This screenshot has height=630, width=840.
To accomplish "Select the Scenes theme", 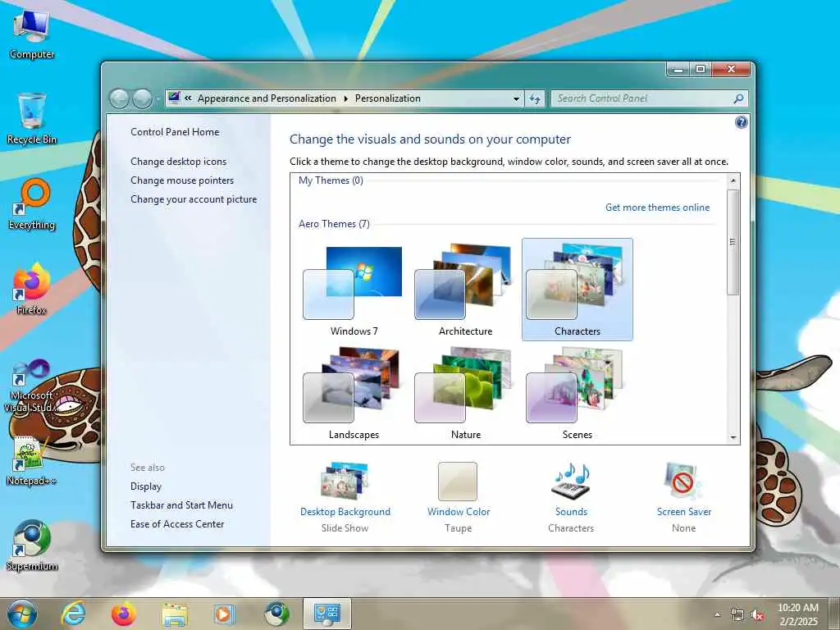I will [x=577, y=394].
